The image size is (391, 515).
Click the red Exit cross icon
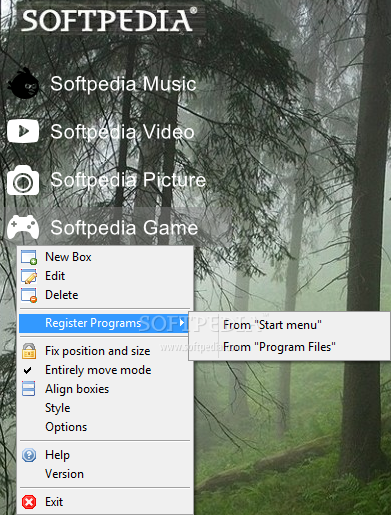[29, 502]
